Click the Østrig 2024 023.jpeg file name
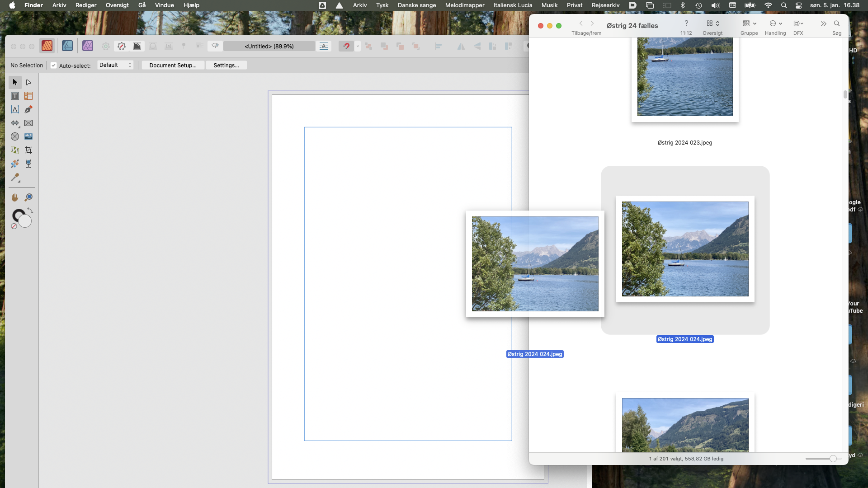This screenshot has height=488, width=868. tap(685, 143)
